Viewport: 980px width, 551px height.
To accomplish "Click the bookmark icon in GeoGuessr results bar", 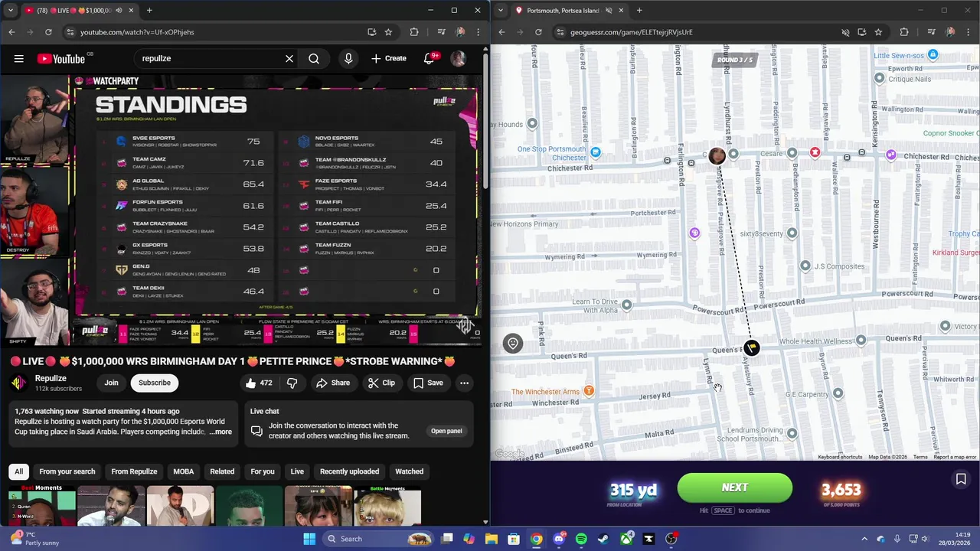I will (x=961, y=479).
